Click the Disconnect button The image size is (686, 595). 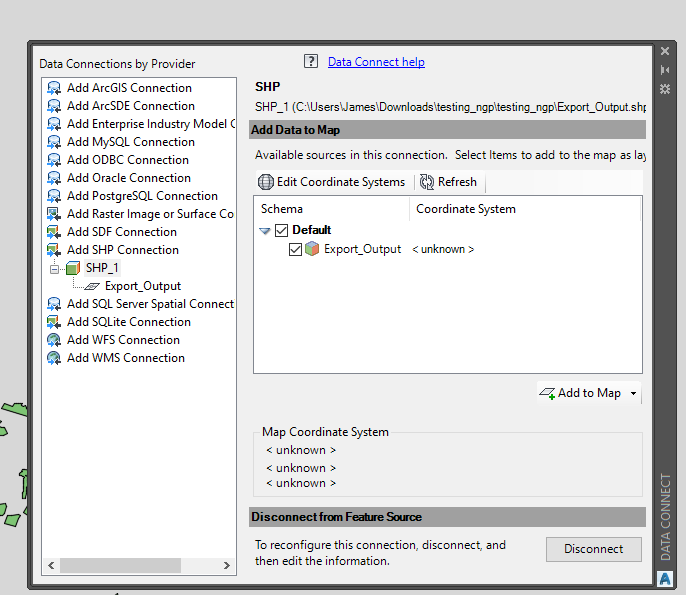(x=594, y=549)
